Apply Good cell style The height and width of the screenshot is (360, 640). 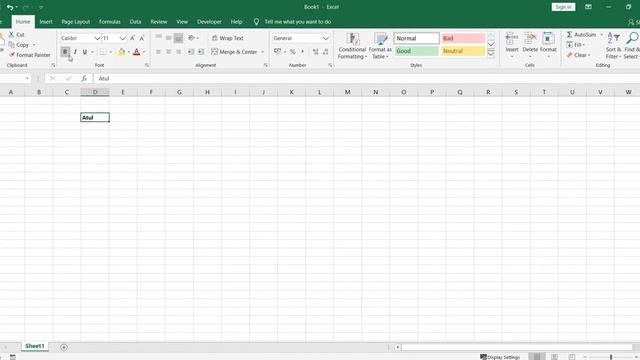(416, 51)
